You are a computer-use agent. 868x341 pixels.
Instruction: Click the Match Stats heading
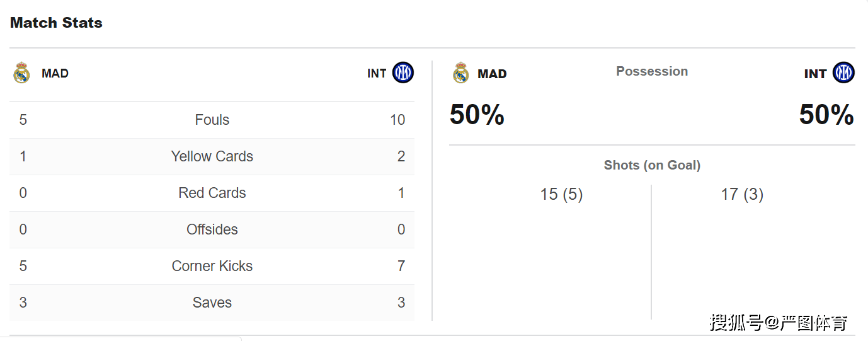coord(56,23)
